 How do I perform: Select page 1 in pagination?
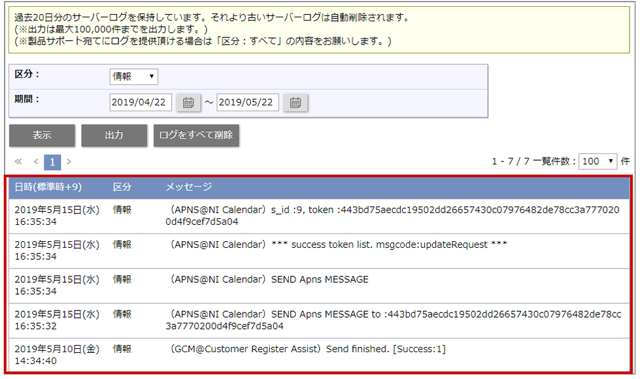(52, 162)
